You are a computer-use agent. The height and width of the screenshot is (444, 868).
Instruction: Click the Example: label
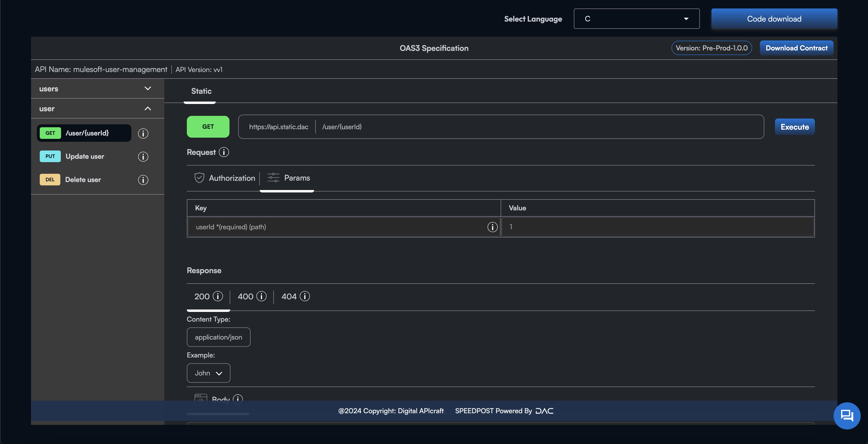point(200,355)
